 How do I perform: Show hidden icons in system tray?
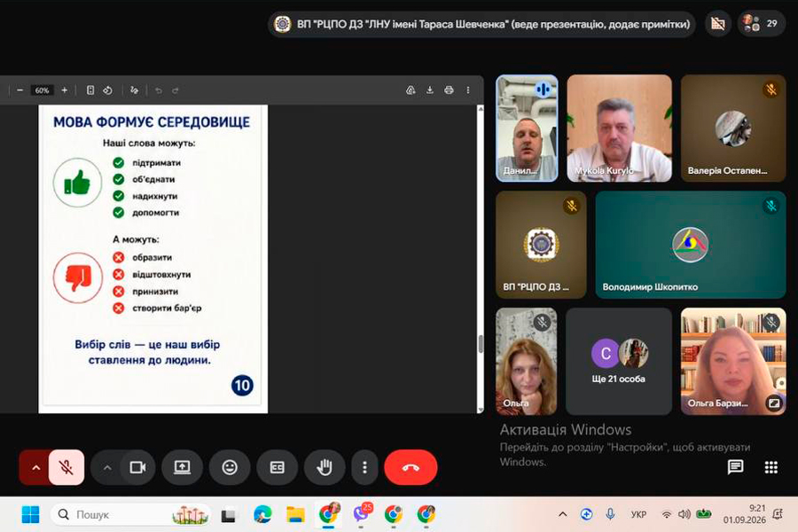[x=562, y=514]
